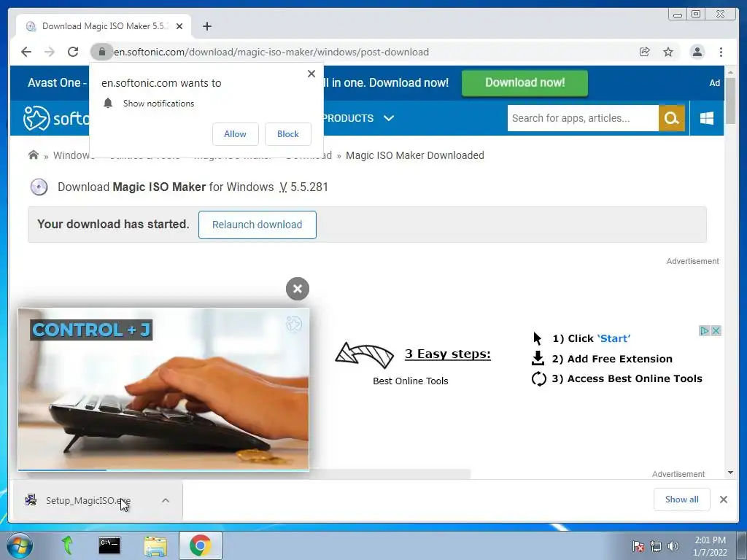
Task: Select the Windows platform icon
Action: point(706,118)
